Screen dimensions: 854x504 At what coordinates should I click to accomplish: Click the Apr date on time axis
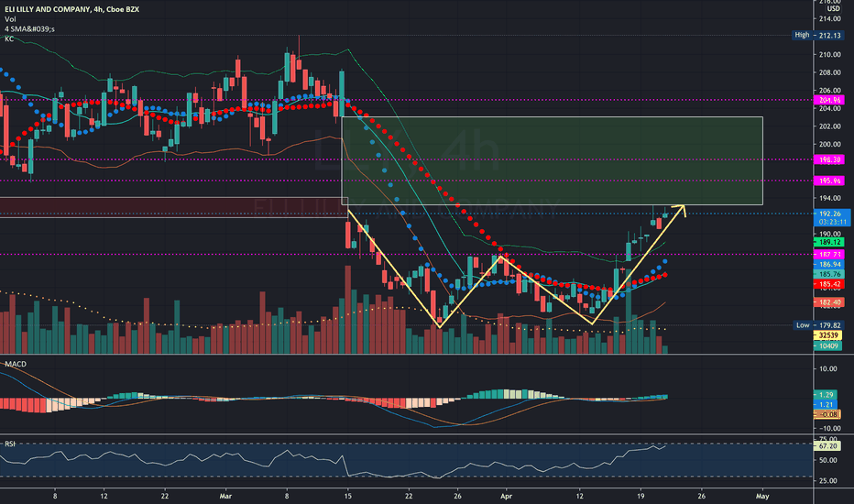click(x=507, y=497)
